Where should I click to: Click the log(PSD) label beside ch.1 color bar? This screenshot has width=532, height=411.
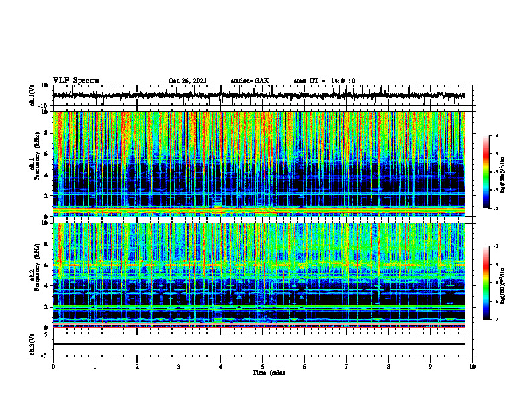(x=503, y=175)
